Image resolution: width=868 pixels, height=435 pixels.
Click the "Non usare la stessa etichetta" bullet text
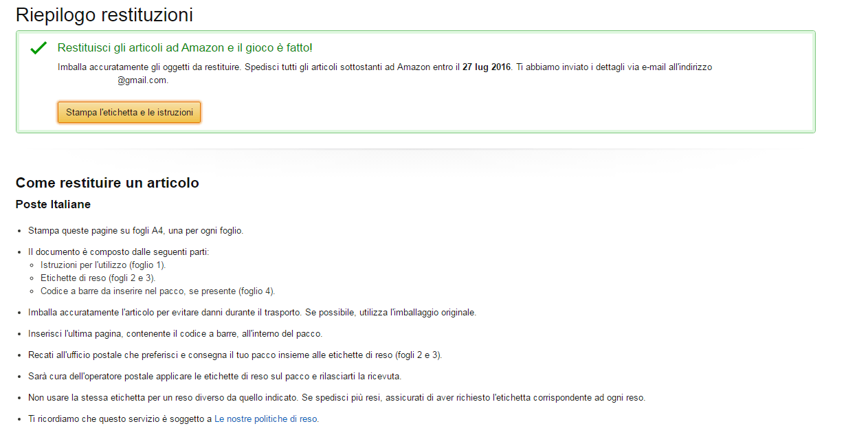point(336,398)
